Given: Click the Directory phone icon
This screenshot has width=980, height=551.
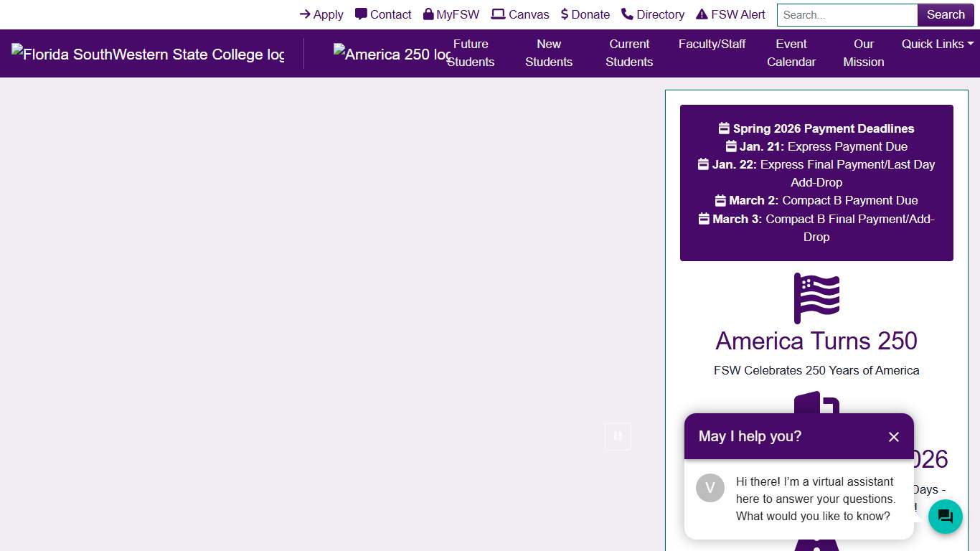Looking at the screenshot, I should [x=625, y=14].
